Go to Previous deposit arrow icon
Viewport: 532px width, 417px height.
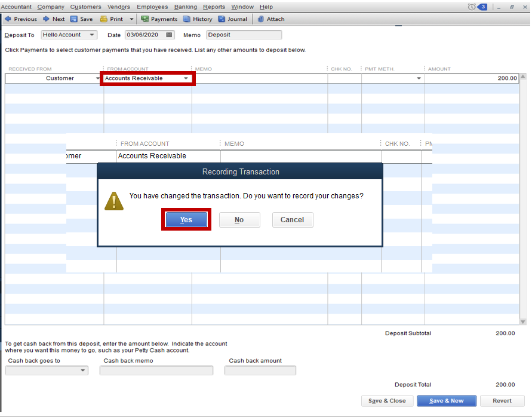(8, 19)
